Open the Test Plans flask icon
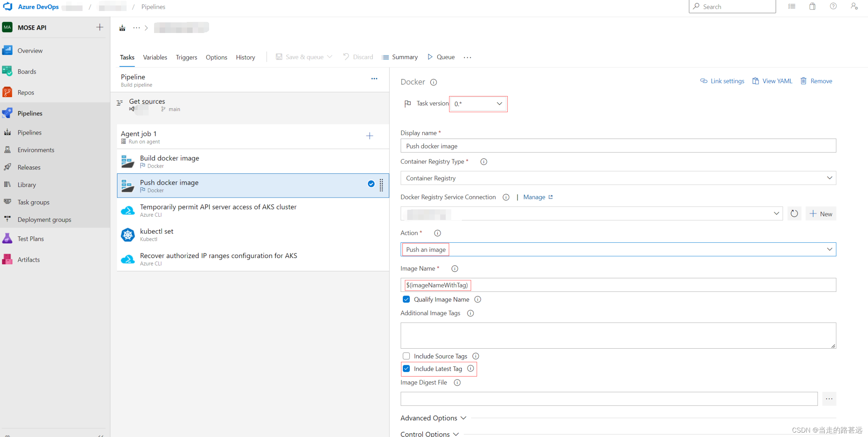The height and width of the screenshot is (437, 868). coord(7,239)
